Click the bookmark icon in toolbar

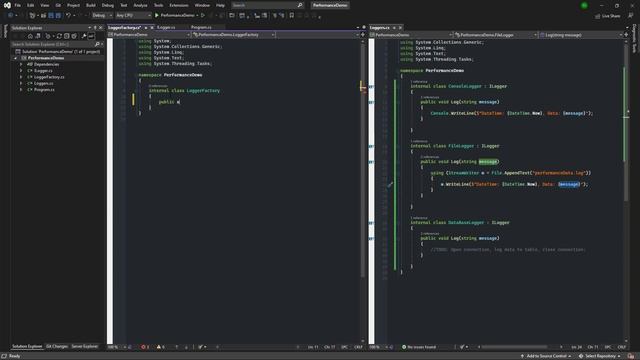coord(291,15)
